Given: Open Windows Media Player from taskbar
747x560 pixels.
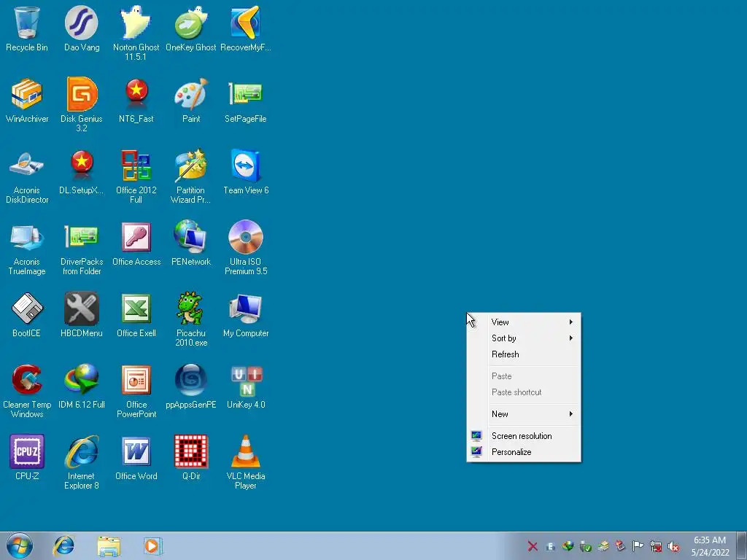Looking at the screenshot, I should (x=153, y=546).
